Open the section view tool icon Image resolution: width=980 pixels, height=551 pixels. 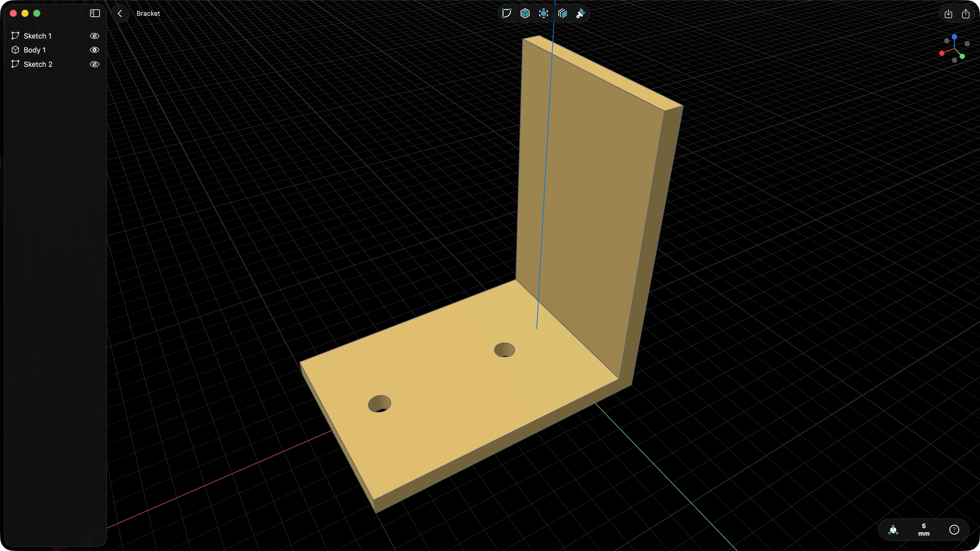tap(562, 13)
